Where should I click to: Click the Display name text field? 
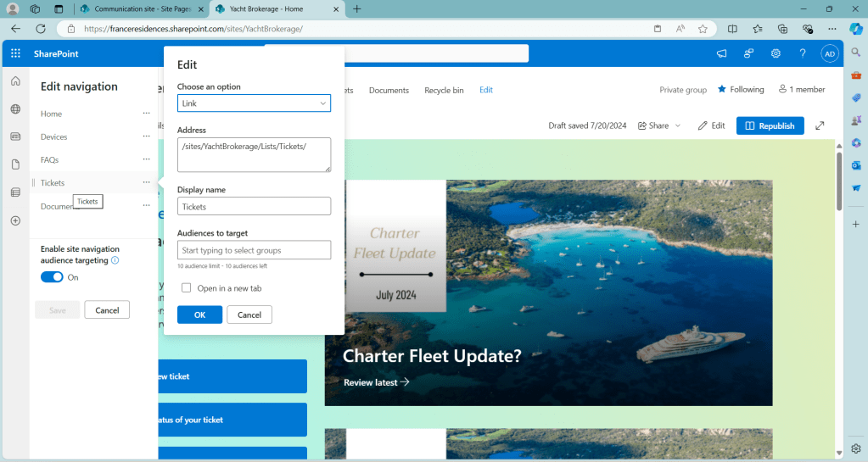click(254, 206)
